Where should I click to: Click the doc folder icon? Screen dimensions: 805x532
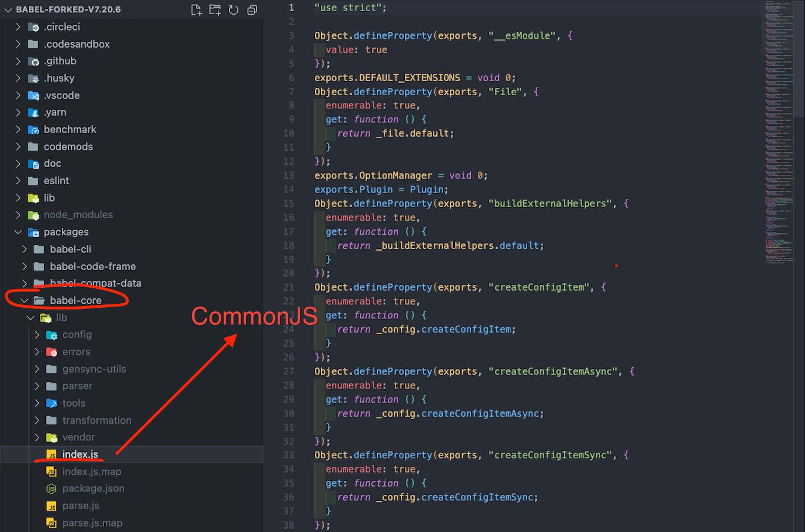click(34, 164)
